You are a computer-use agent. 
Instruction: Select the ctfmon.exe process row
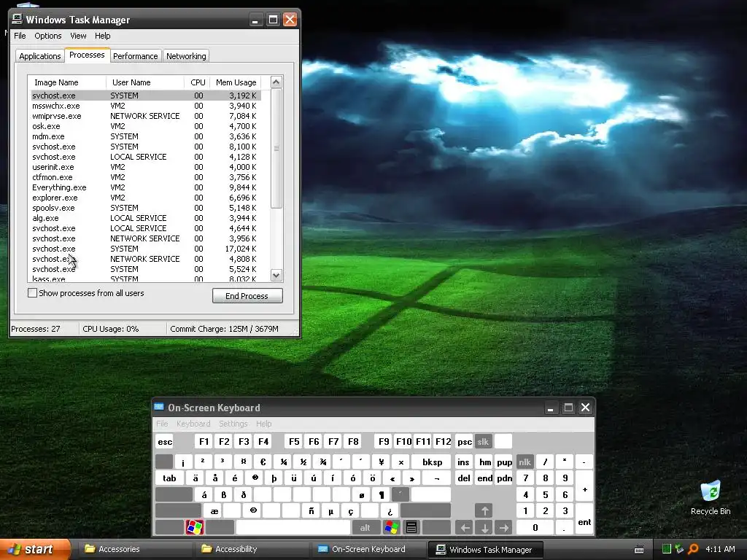[146, 177]
